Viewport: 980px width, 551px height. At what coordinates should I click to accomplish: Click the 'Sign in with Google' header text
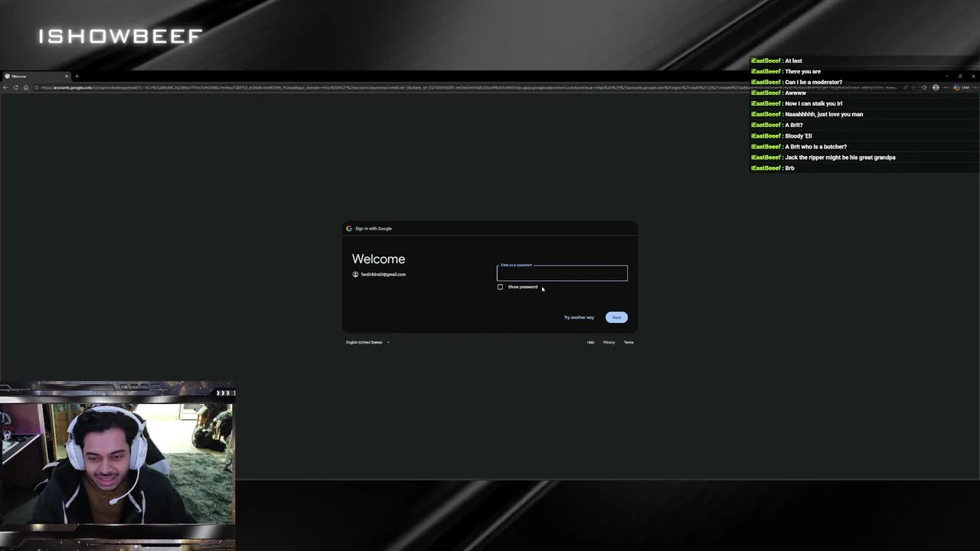click(x=374, y=228)
